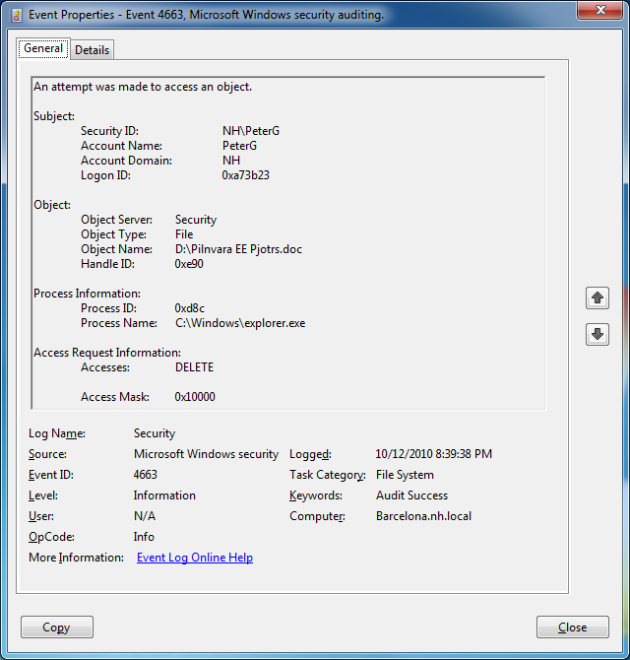Click the Object Server value Security
Viewport: 630px width, 660px height.
point(196,220)
